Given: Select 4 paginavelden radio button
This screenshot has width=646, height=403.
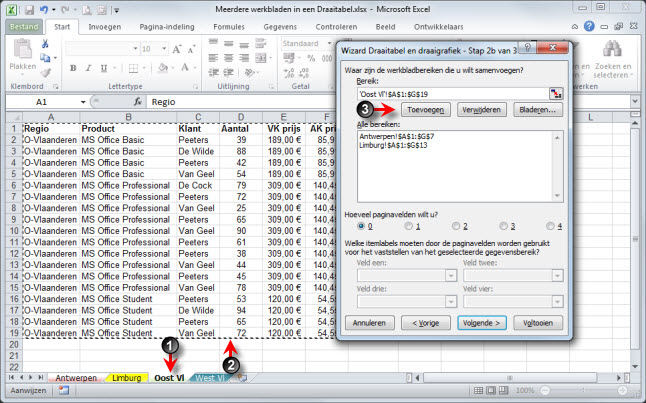Looking at the screenshot, I should (x=550, y=226).
